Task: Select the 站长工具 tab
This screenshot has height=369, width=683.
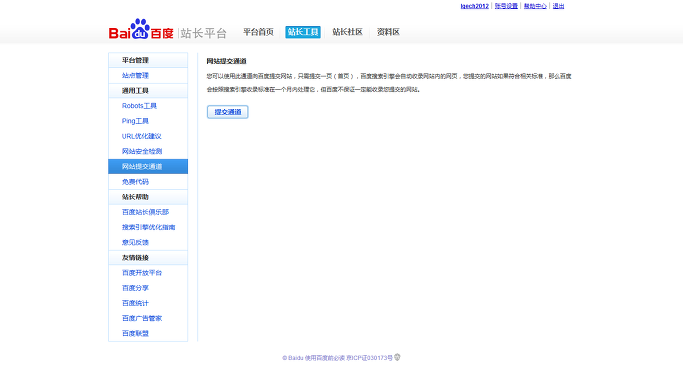Action: pos(303,32)
